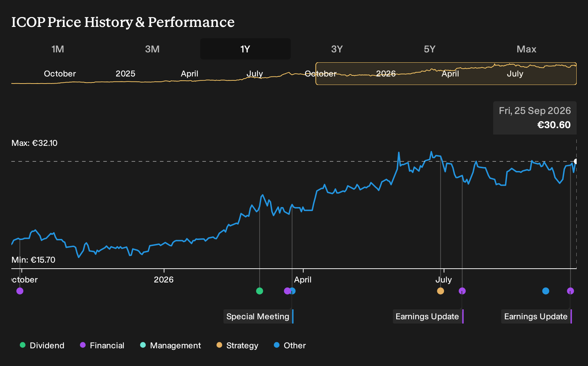Viewport: 588px width, 366px height.
Task: Click the purple Financial event dot near October
Action: [x=20, y=291]
